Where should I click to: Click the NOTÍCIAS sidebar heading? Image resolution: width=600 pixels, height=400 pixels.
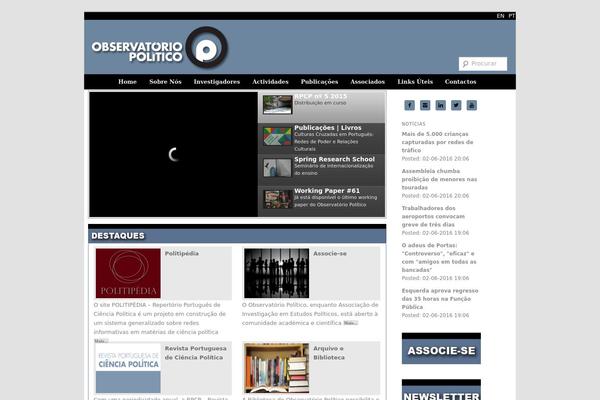pyautogui.click(x=413, y=124)
